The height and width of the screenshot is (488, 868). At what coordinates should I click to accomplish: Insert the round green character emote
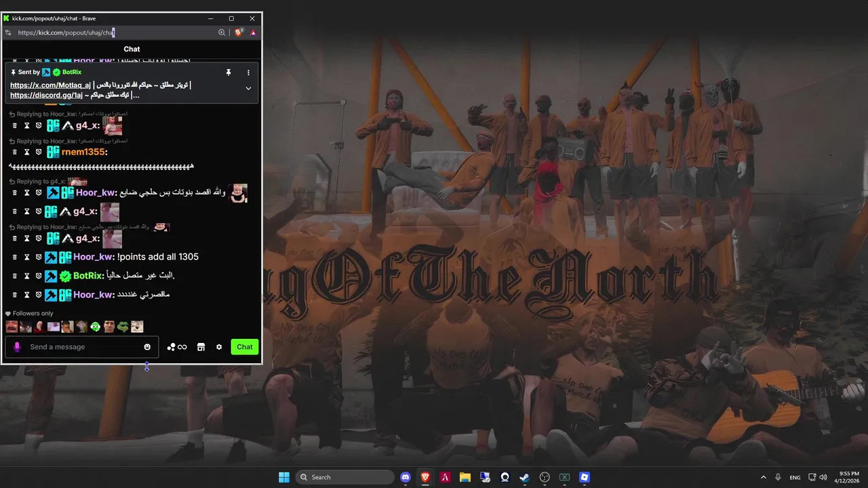pos(95,327)
